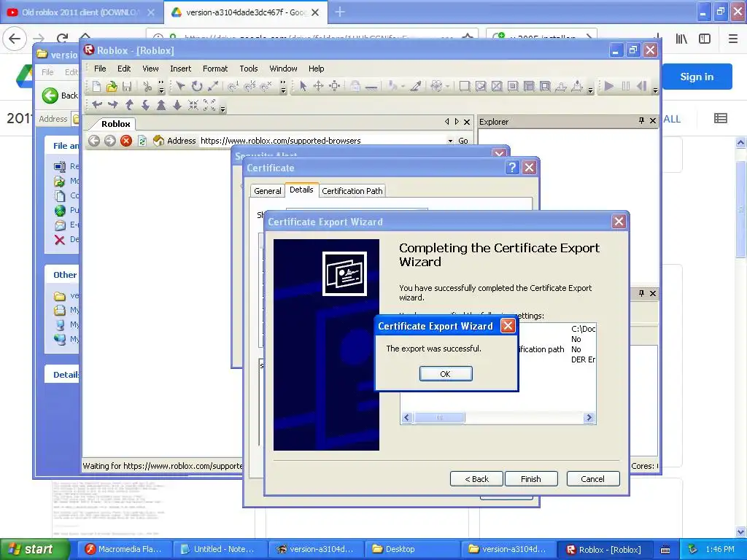This screenshot has width=747, height=560.
Task: Open the Window menu
Action: point(284,69)
